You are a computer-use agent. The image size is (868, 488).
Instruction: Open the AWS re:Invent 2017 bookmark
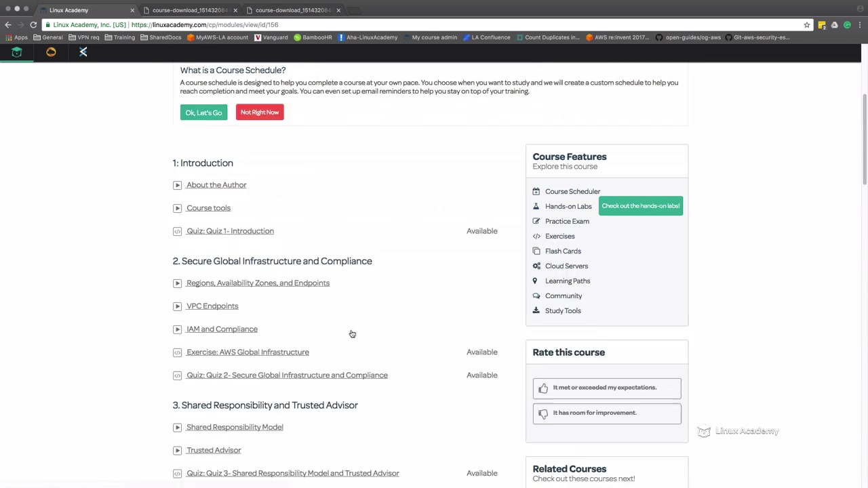tap(617, 37)
